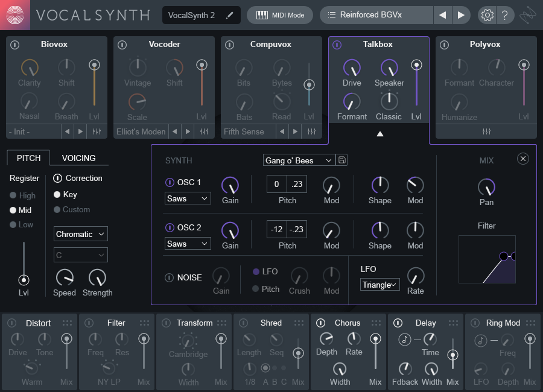Image resolution: width=543 pixels, height=392 pixels.
Task: Toggle the Biovox module power
Action: tap(15, 45)
